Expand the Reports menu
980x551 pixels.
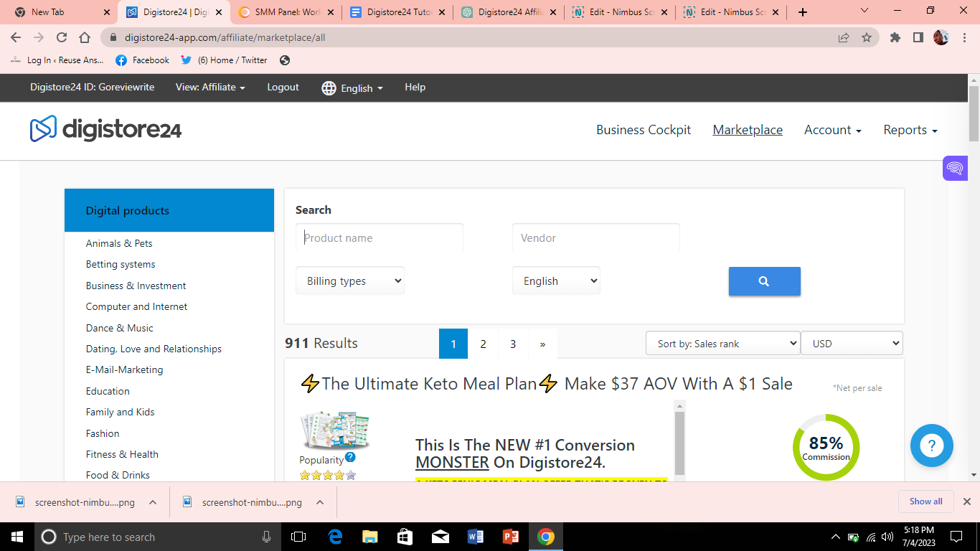click(x=910, y=130)
